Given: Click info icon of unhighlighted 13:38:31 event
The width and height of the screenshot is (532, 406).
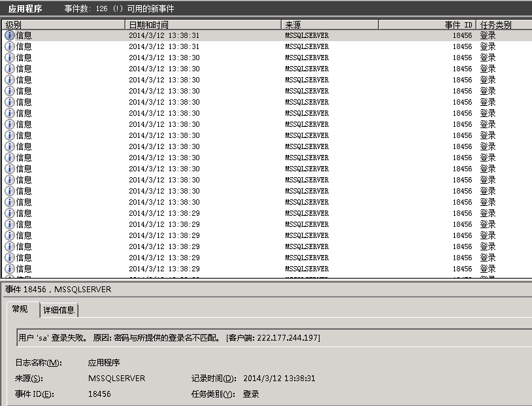Looking at the screenshot, I should (x=10, y=46).
